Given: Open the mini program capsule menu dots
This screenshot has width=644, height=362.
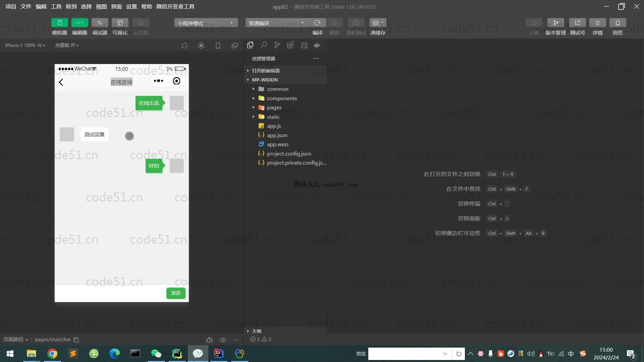Looking at the screenshot, I should tap(158, 81).
